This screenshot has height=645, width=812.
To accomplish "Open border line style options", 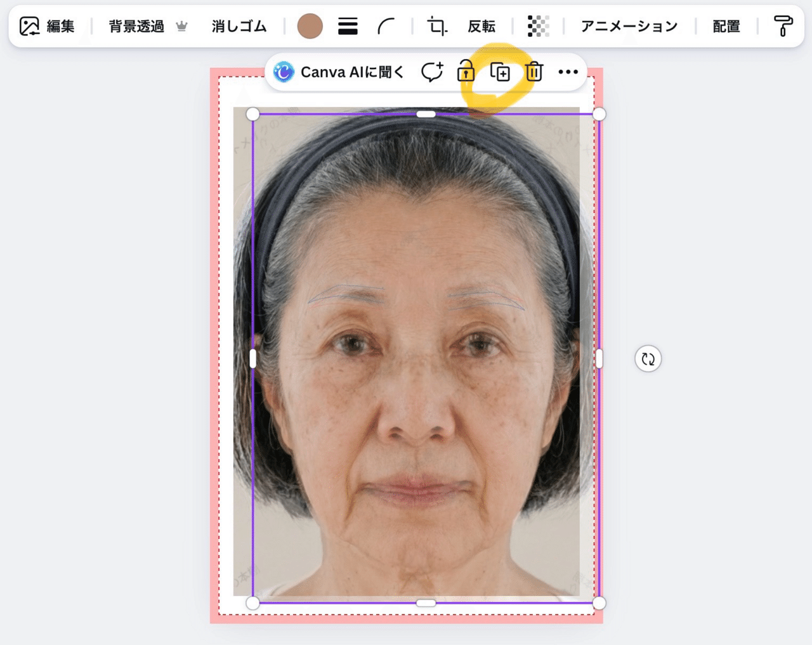I will pos(348,26).
